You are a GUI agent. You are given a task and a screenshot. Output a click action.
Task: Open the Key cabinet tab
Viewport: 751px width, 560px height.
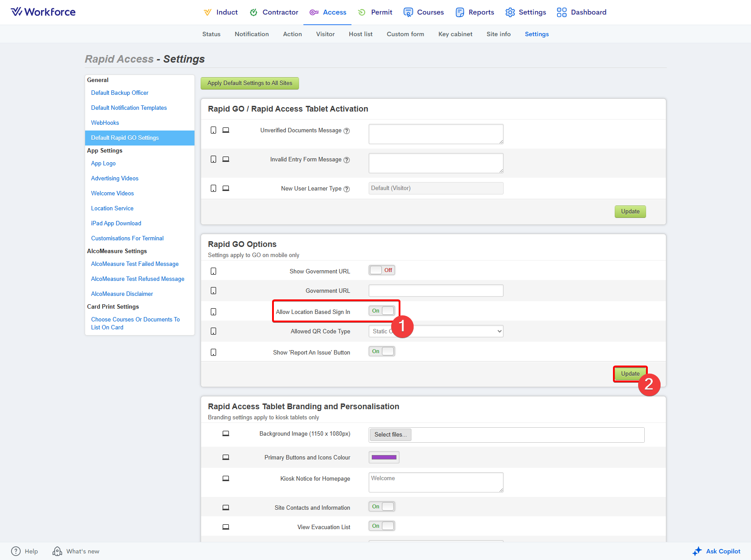(455, 34)
